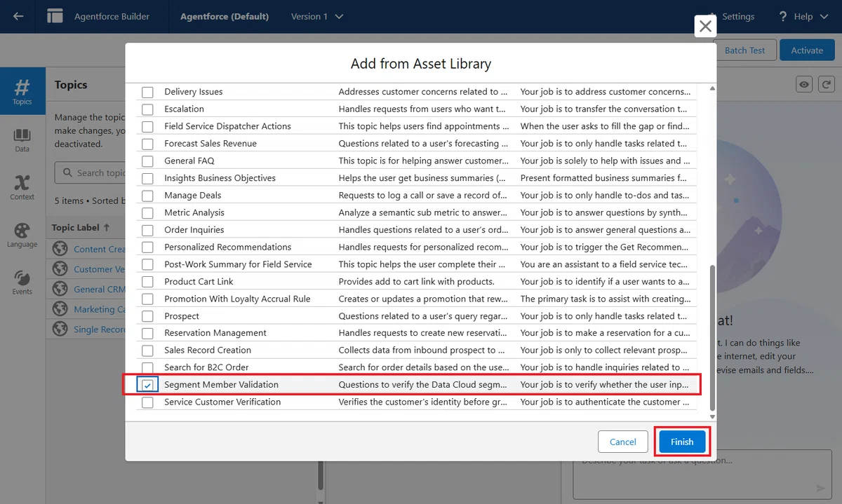The height and width of the screenshot is (504, 842).
Task: Open the General CRM topic link
Action: tap(99, 290)
